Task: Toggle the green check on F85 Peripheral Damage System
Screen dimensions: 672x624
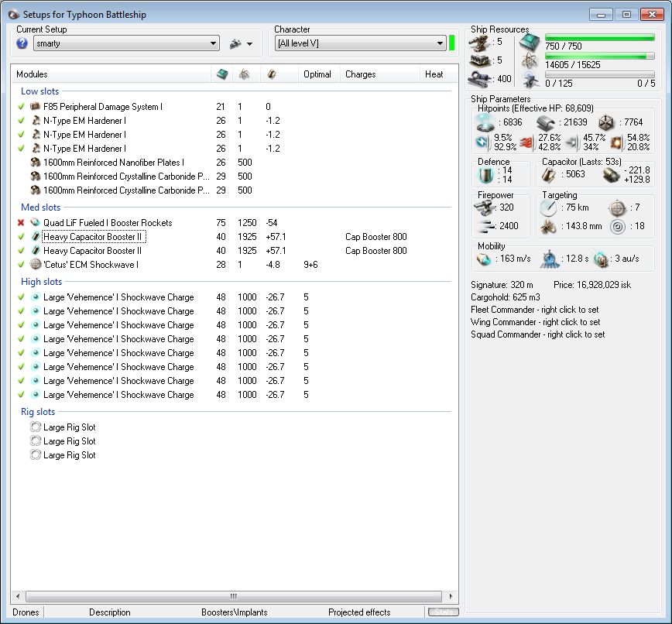Action: (x=21, y=107)
